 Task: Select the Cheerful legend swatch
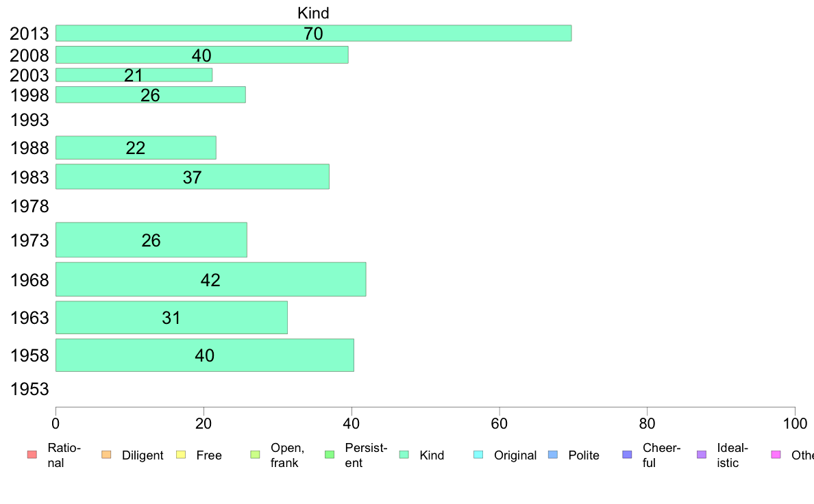627,455
